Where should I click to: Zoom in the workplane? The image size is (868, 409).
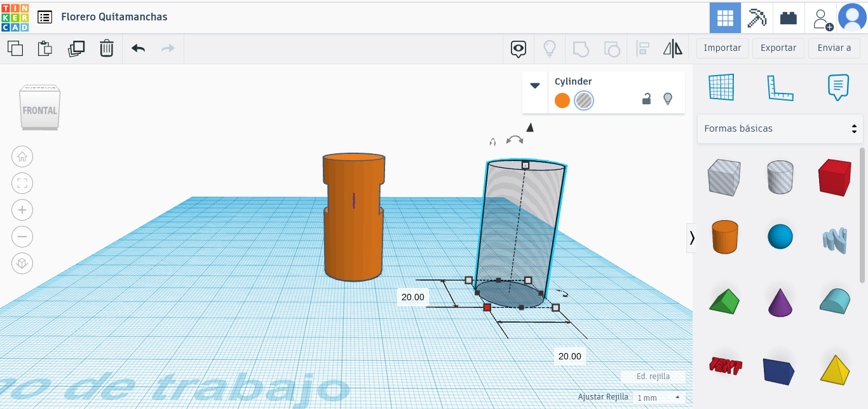[22, 210]
